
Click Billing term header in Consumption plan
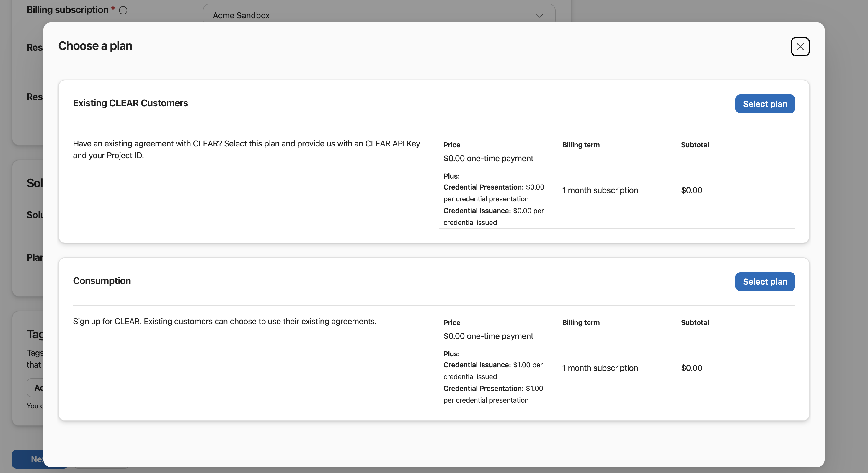pos(581,322)
